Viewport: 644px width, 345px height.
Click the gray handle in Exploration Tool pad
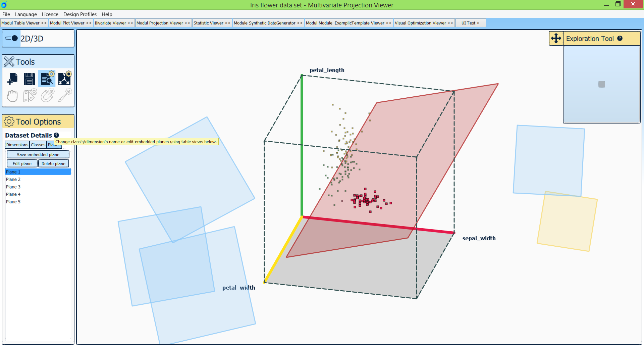click(601, 84)
